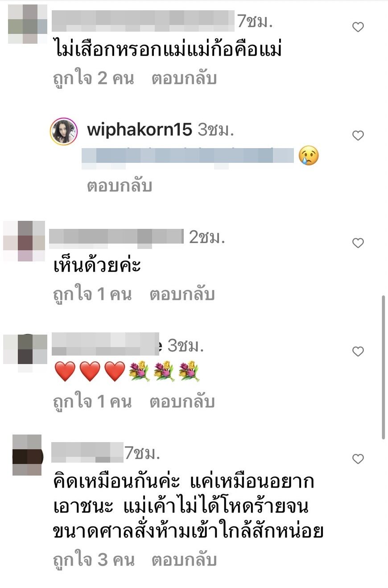The image size is (388, 588).
Task: Heart the comment with red hearts and bouquets
Action: pos(358,352)
